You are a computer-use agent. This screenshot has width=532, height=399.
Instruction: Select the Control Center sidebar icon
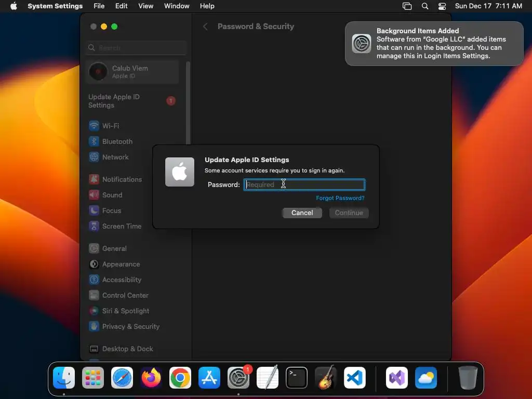click(94, 295)
